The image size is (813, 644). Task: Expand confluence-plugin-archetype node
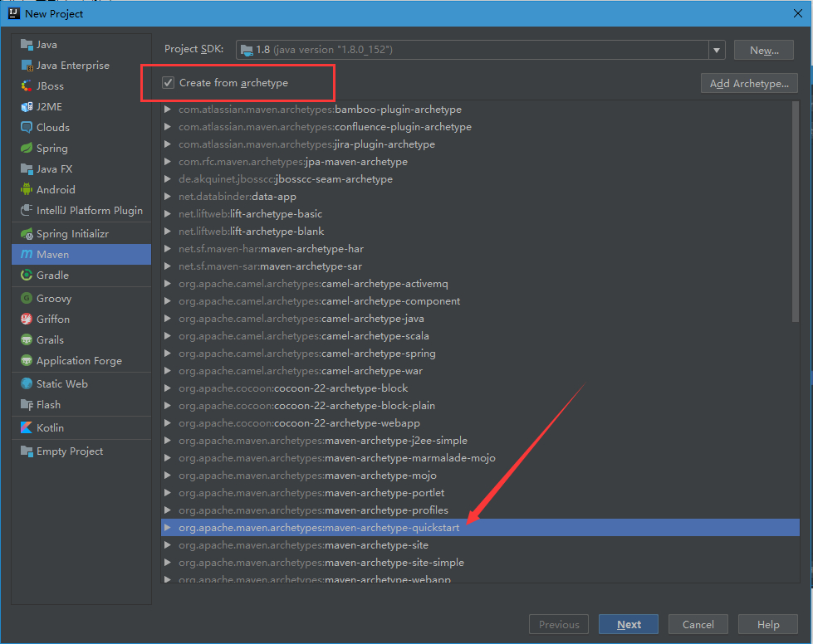click(x=168, y=126)
